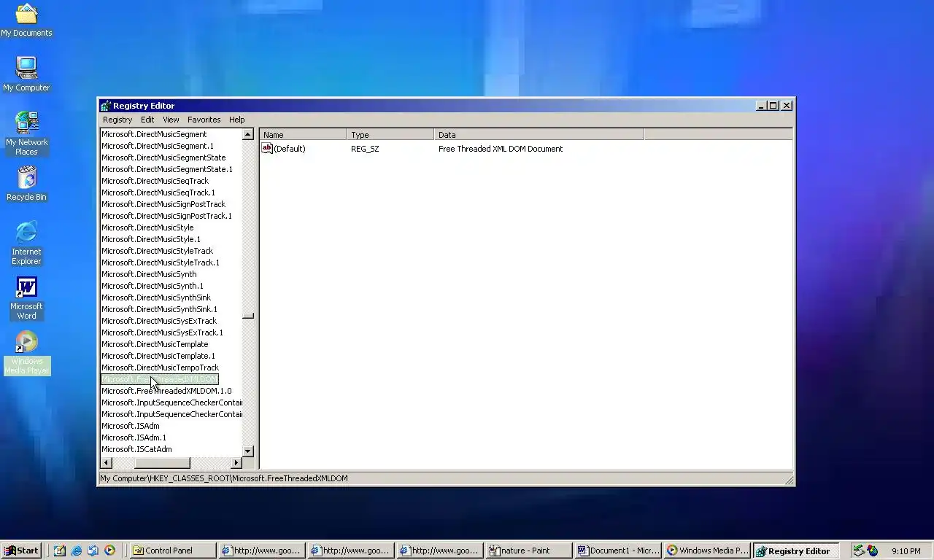Select the Microsoft.DirectMusicTempoTrack key

pyautogui.click(x=160, y=367)
